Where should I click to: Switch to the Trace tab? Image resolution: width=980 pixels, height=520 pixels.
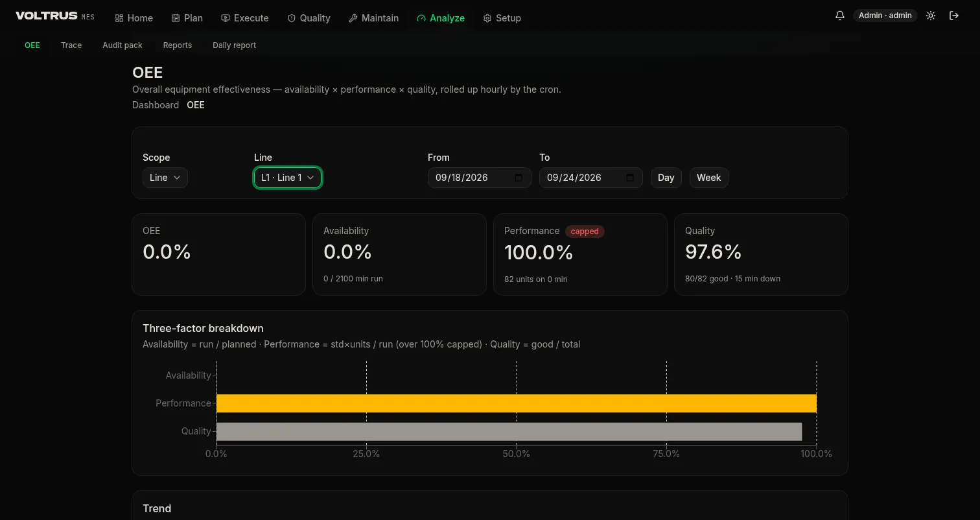pos(71,45)
